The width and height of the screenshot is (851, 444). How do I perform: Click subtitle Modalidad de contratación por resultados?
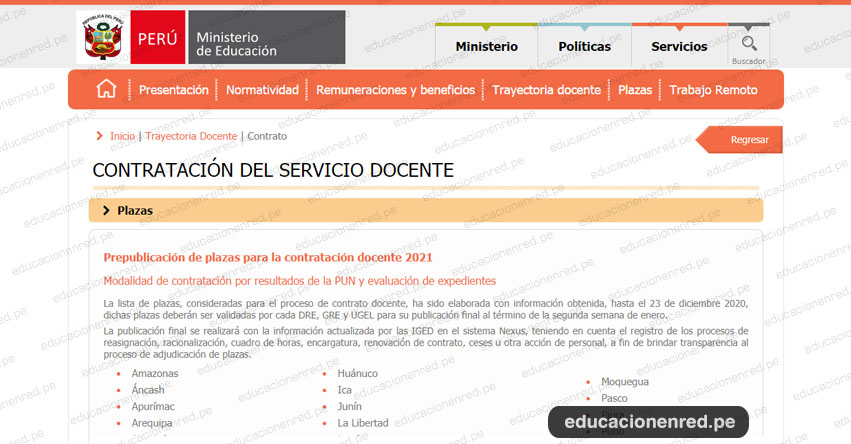300,281
